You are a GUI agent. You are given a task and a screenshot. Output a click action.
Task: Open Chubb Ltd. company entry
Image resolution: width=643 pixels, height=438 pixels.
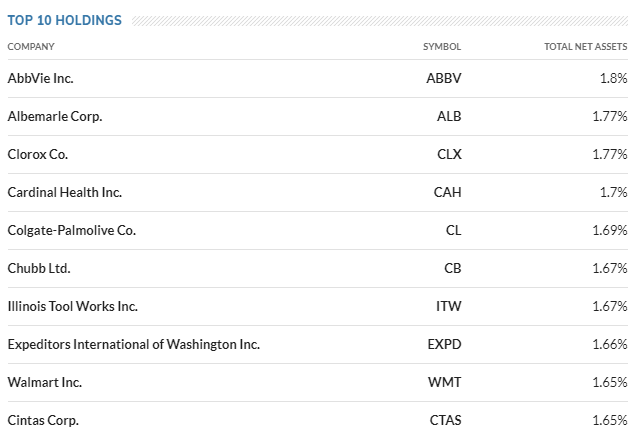pyautogui.click(x=39, y=269)
